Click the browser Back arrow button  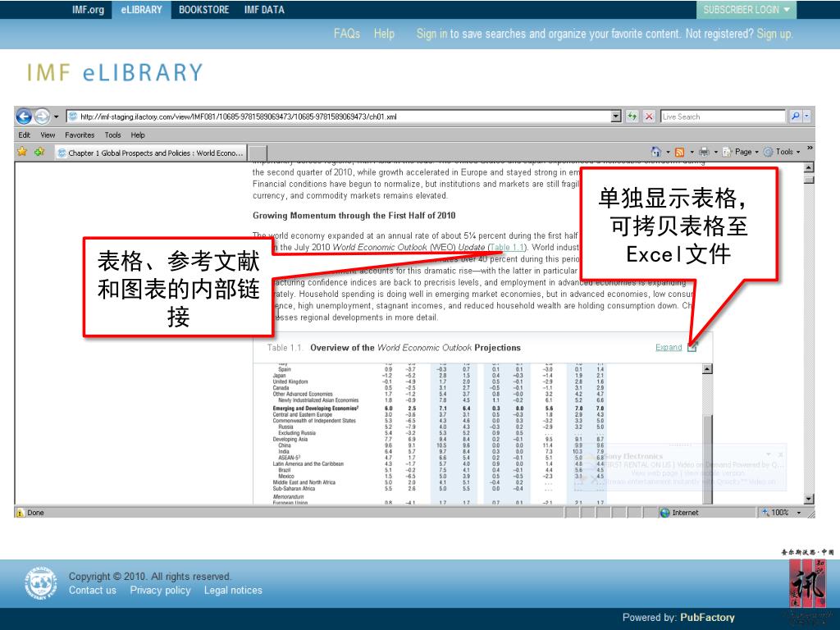click(x=24, y=116)
